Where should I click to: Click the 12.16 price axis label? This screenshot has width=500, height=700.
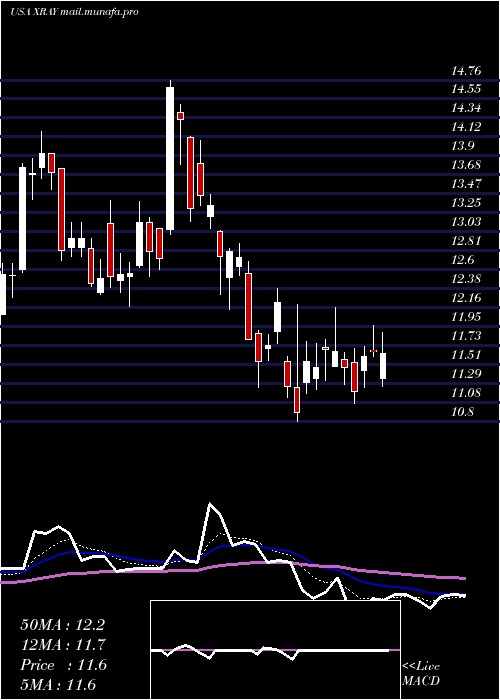466,298
